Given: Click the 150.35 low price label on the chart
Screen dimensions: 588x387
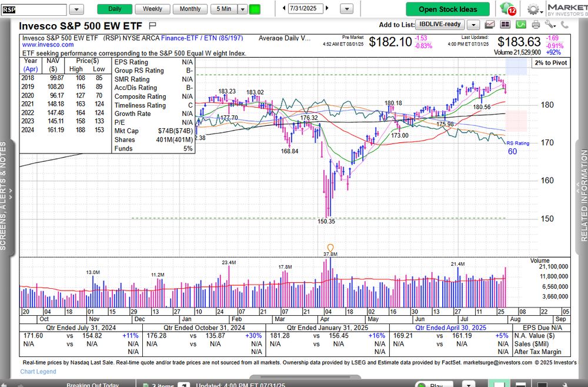Looking at the screenshot, I should pyautogui.click(x=326, y=221).
